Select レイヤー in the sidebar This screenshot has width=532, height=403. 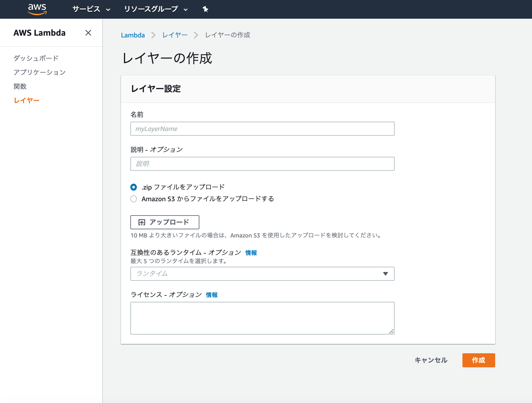(x=26, y=100)
